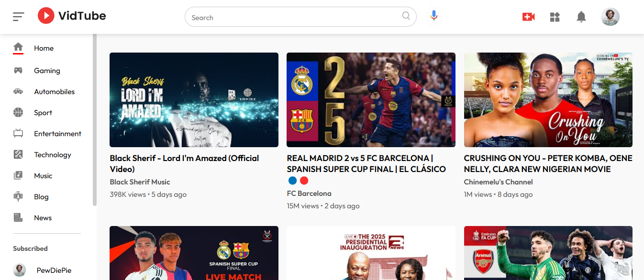Select the Entertainment category label
644x280 pixels.
[57, 134]
